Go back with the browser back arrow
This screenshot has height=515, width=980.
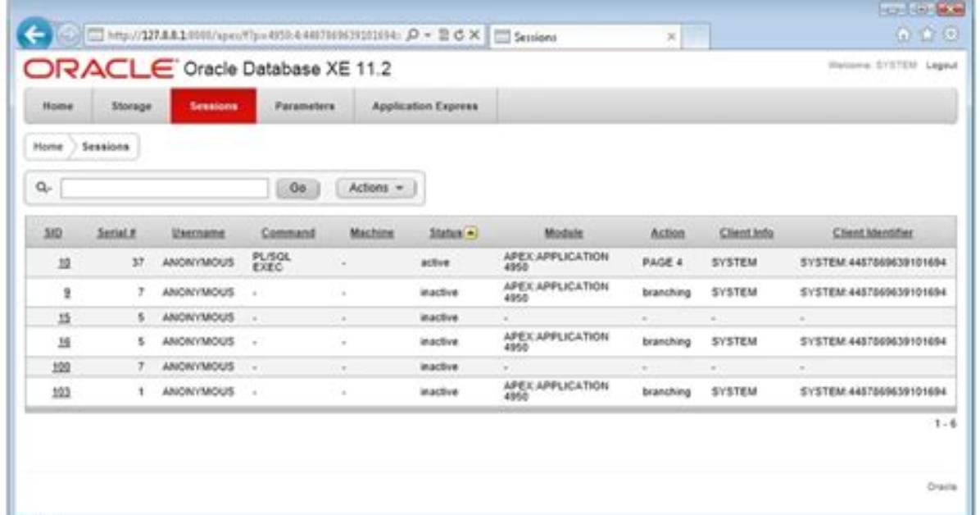pyautogui.click(x=34, y=34)
